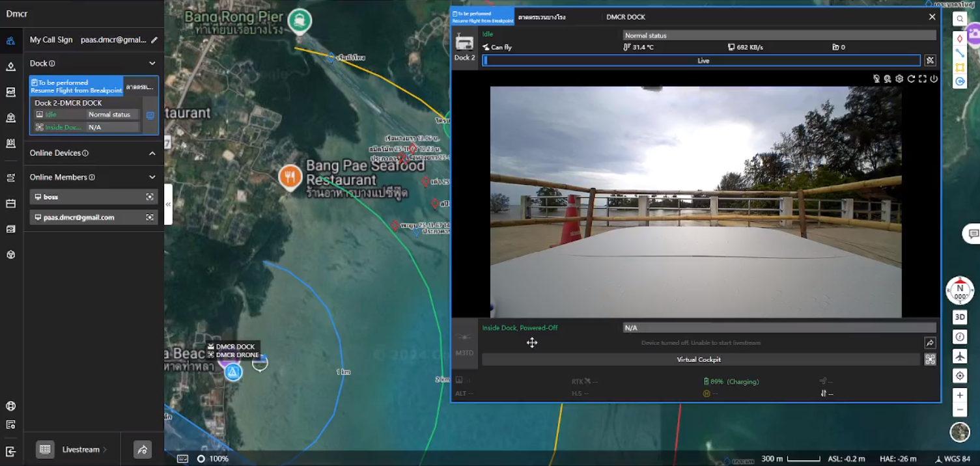Click the share button right of Livestream
980x466 pixels.
click(x=143, y=450)
